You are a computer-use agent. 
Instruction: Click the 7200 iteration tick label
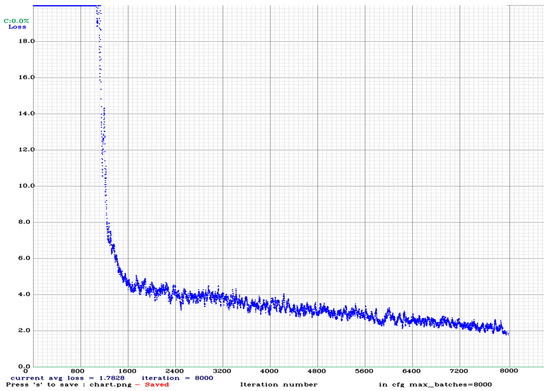[459, 371]
